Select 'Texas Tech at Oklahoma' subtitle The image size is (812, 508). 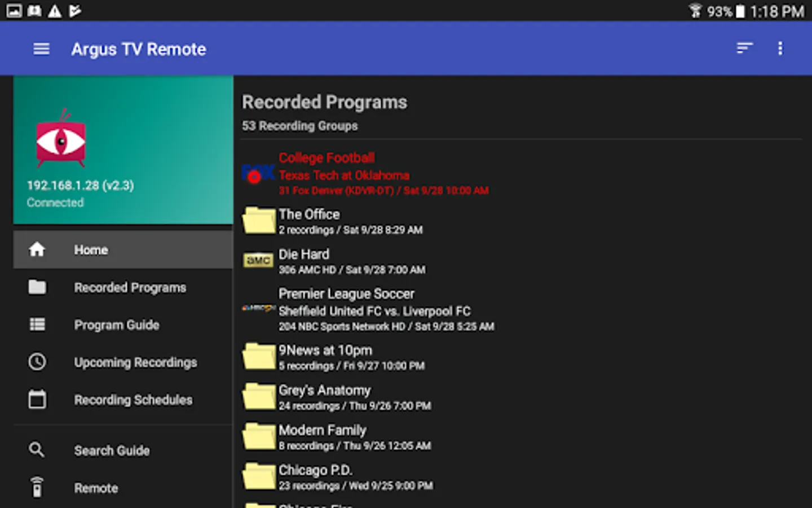pos(344,175)
